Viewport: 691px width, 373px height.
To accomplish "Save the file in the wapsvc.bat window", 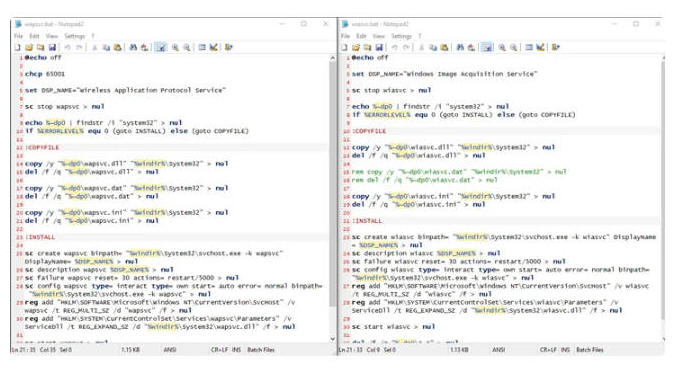I will (x=52, y=47).
